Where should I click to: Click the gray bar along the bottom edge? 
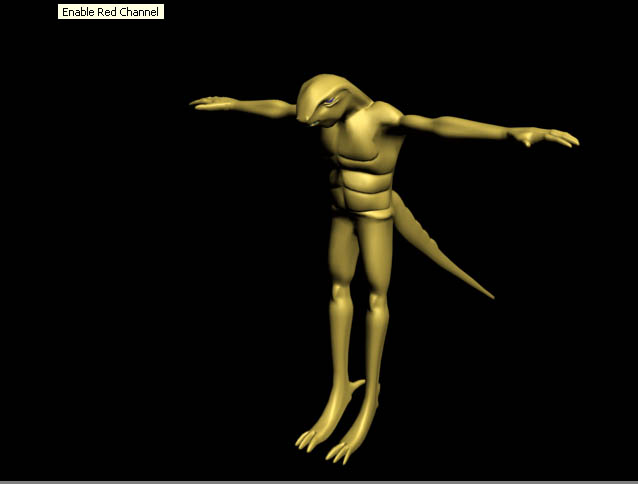(x=319, y=481)
